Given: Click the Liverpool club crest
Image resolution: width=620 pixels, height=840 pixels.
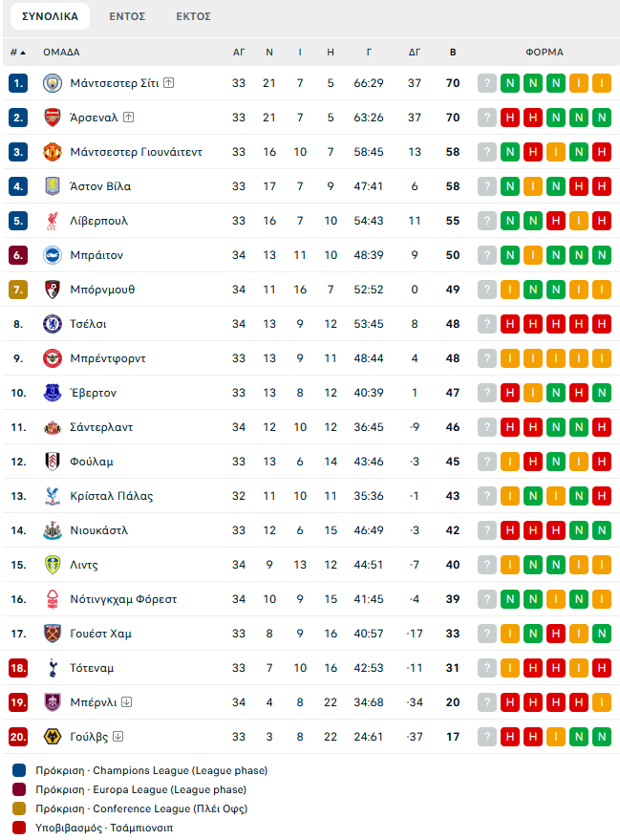Looking at the screenshot, I should (x=52, y=221).
